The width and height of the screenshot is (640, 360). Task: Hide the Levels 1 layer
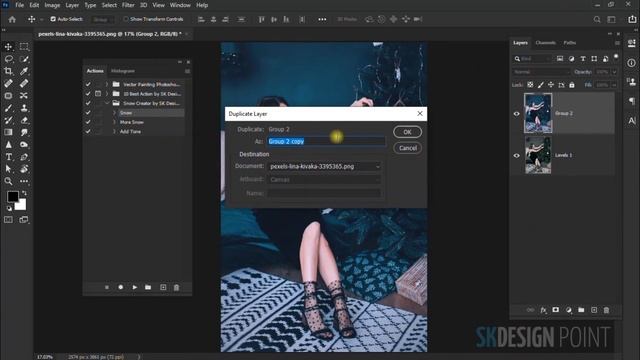click(516, 156)
